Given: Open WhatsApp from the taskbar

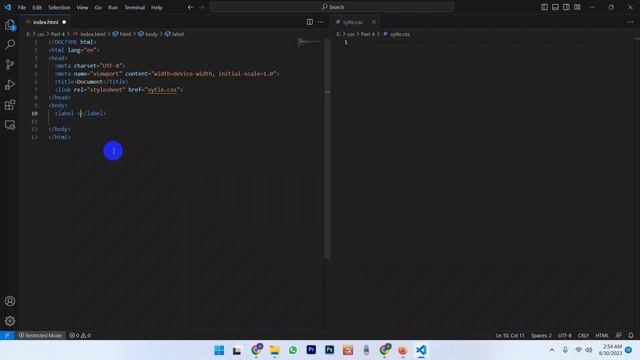Looking at the screenshot, I should tap(293, 350).
